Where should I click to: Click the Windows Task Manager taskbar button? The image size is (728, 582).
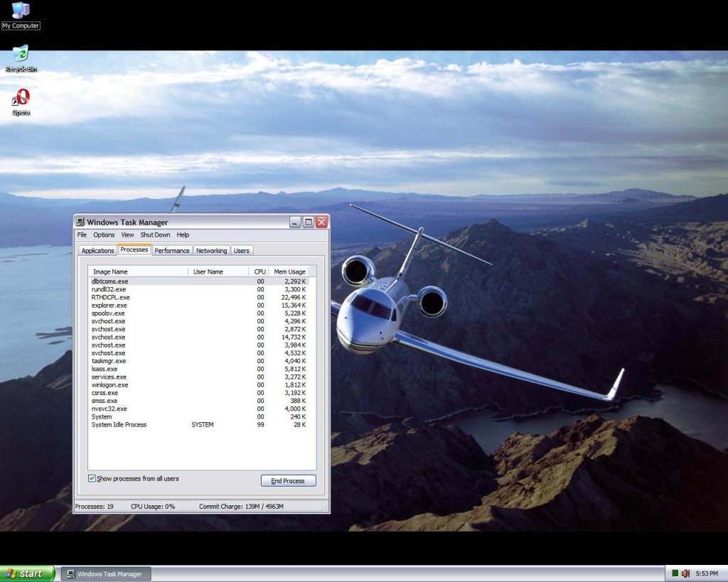coord(106,574)
